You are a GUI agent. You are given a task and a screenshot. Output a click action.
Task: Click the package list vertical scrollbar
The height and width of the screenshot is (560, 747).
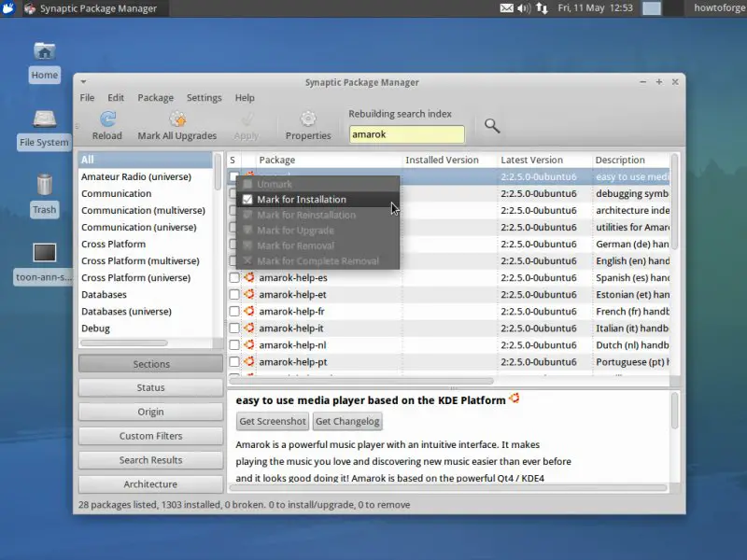674,200
